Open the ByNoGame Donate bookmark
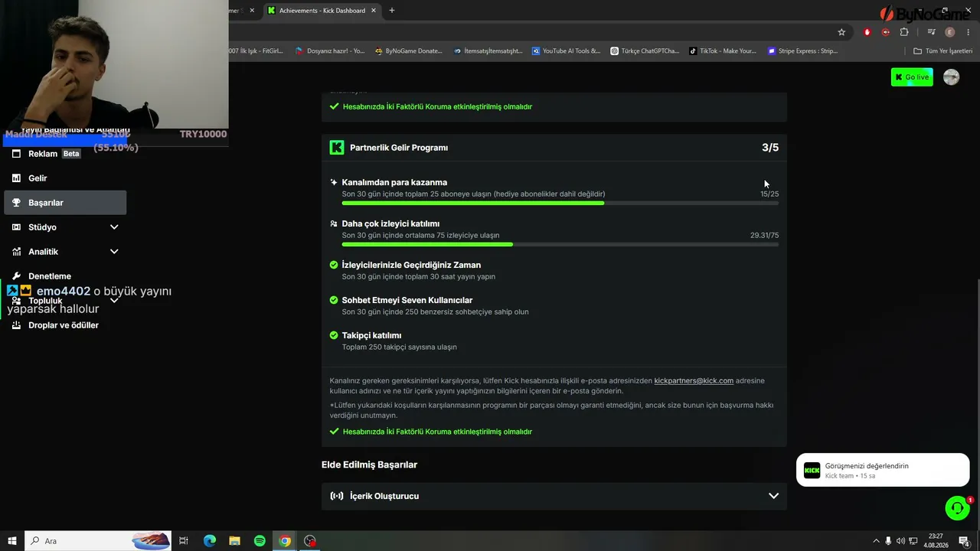980x551 pixels. pyautogui.click(x=409, y=51)
